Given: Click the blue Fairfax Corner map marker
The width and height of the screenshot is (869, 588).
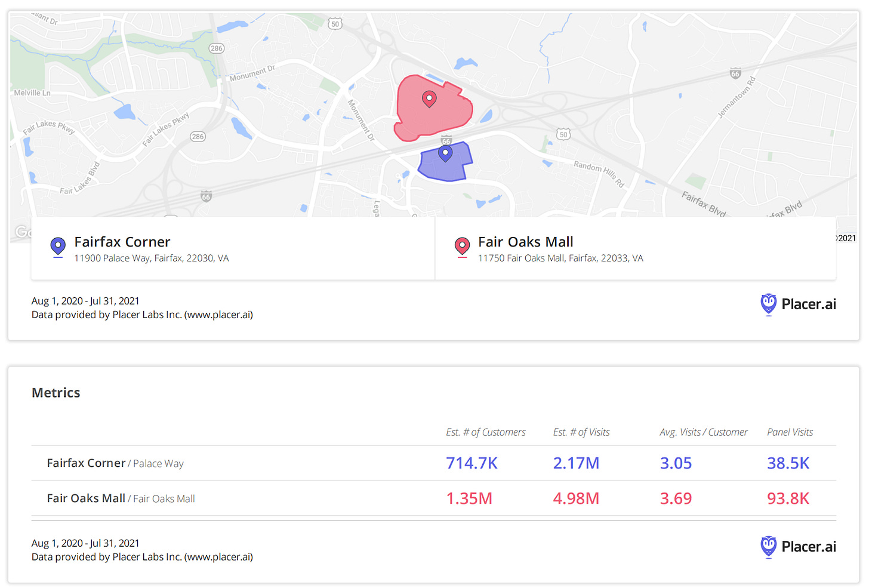Looking at the screenshot, I should coord(445,152).
